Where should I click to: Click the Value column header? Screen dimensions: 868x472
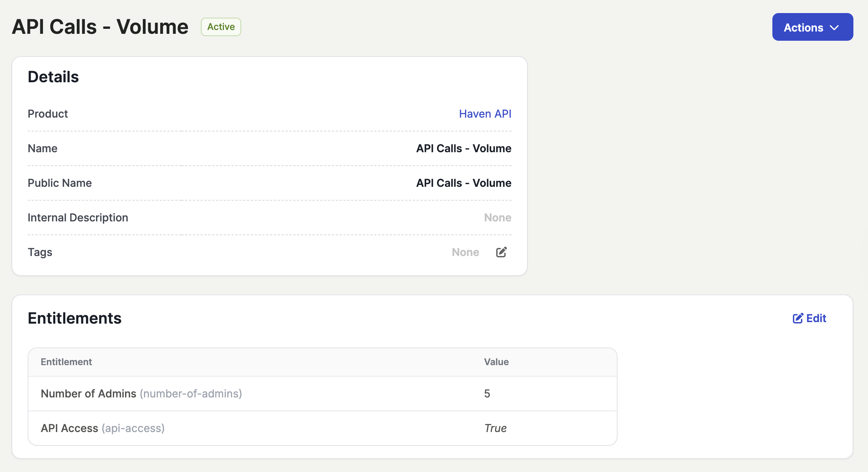point(496,362)
